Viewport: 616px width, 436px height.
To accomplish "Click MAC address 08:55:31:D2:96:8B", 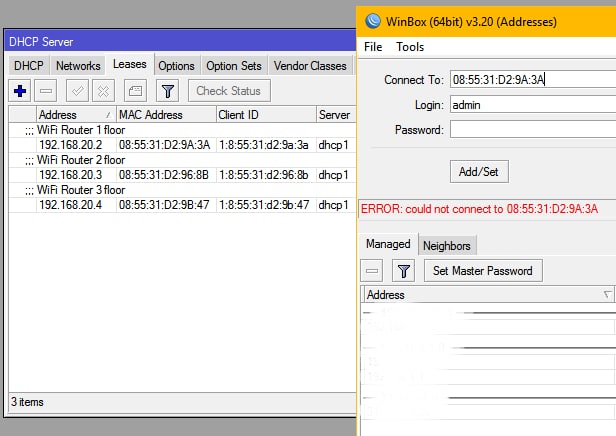I will (x=164, y=175).
